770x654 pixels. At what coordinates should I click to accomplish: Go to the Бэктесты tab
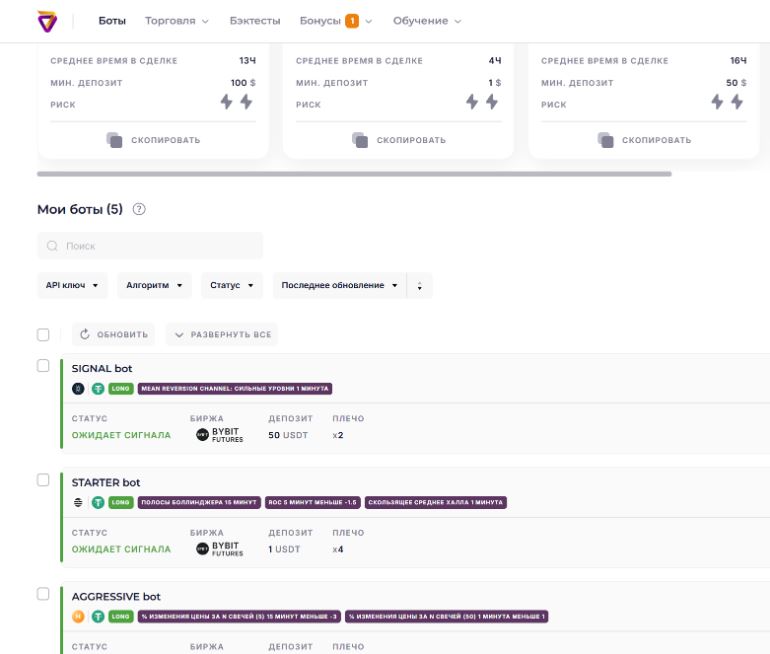click(255, 21)
